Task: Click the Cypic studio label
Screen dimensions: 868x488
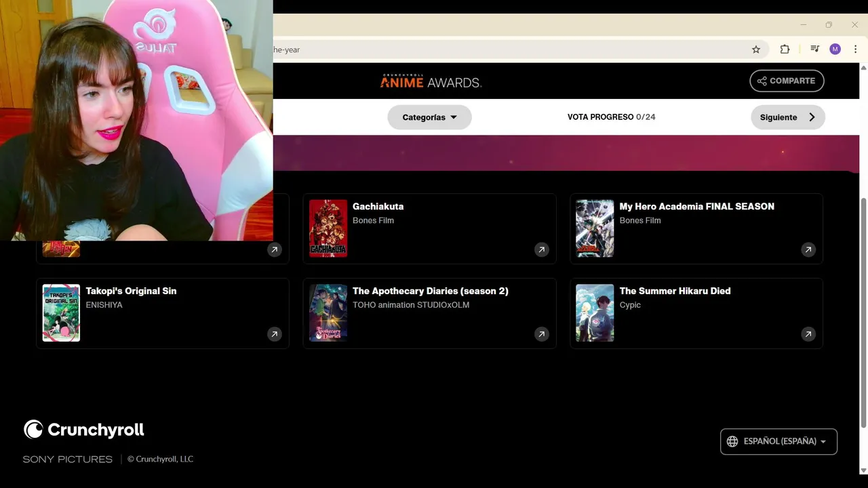Action: coord(630,305)
